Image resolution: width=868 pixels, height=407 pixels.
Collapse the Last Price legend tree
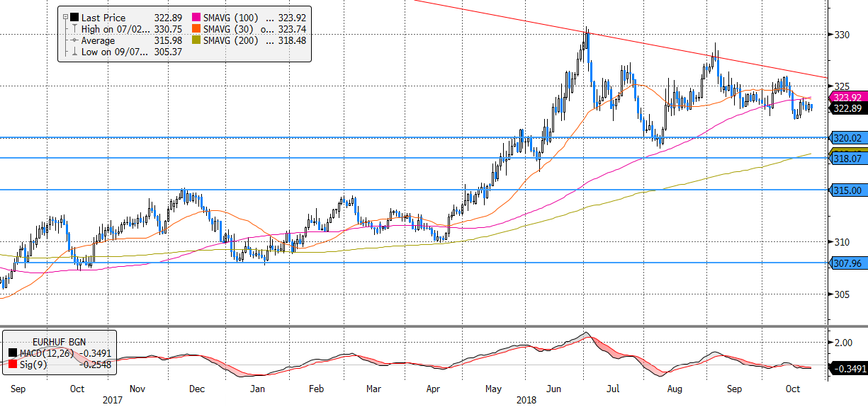point(65,17)
